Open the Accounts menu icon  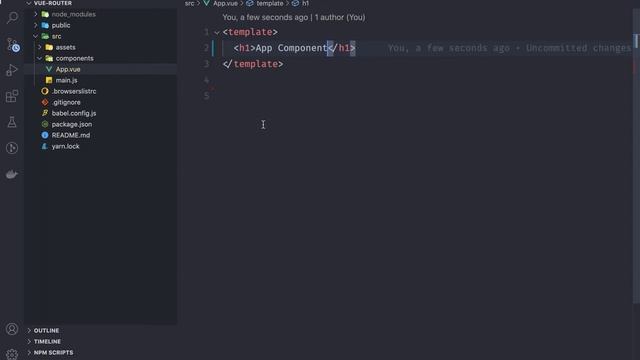click(12, 329)
